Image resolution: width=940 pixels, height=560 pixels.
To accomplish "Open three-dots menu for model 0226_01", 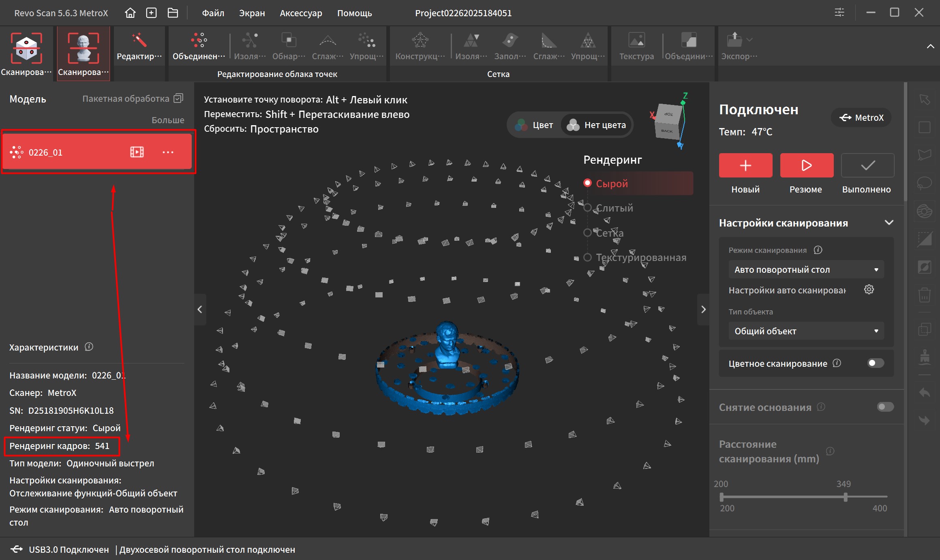I will pos(168,152).
